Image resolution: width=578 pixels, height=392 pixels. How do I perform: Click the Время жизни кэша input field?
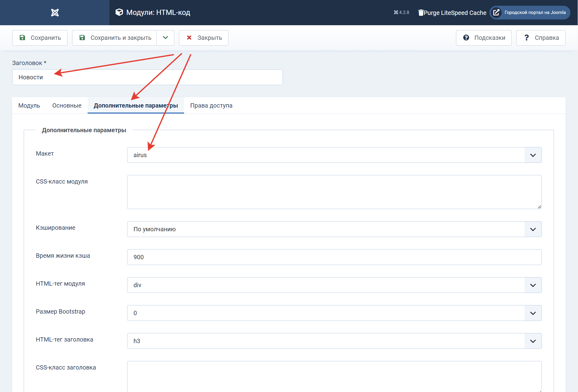coord(334,257)
